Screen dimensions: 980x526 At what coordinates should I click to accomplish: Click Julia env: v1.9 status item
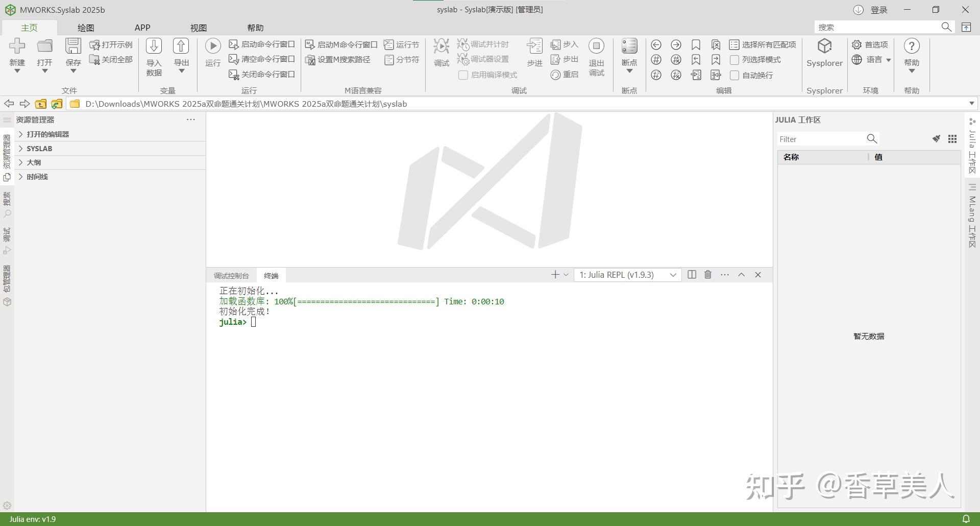(x=33, y=519)
